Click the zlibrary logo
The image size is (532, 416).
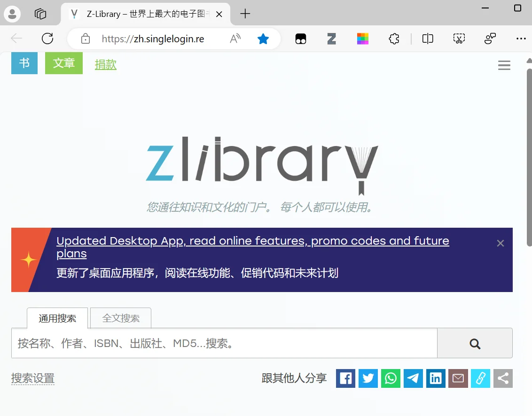(x=262, y=165)
